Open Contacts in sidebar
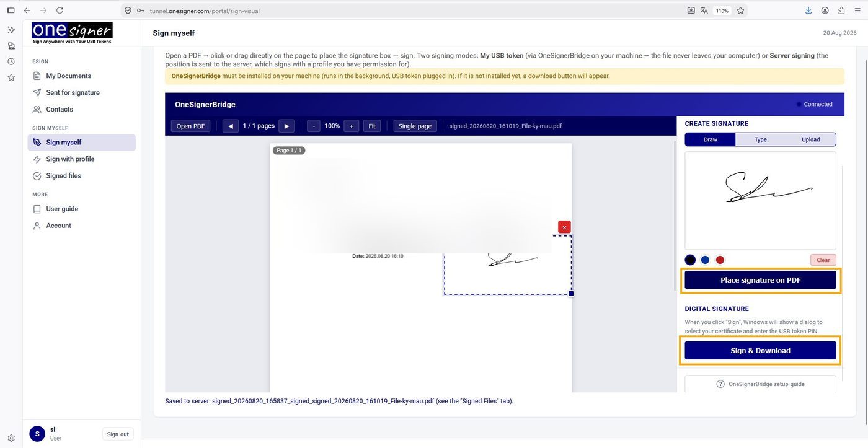The height and width of the screenshot is (448, 868). point(82,109)
